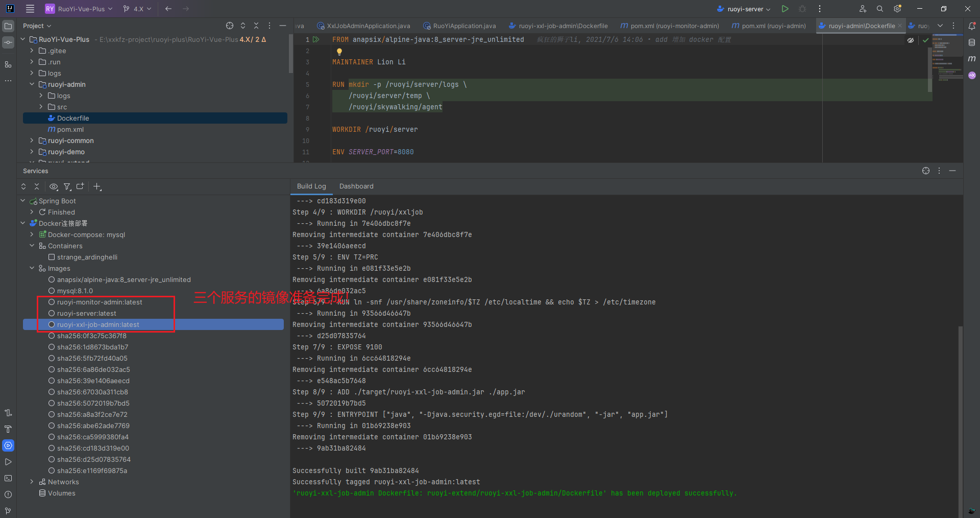Open the Terminal tool window
The width and height of the screenshot is (980, 518).
8,478
